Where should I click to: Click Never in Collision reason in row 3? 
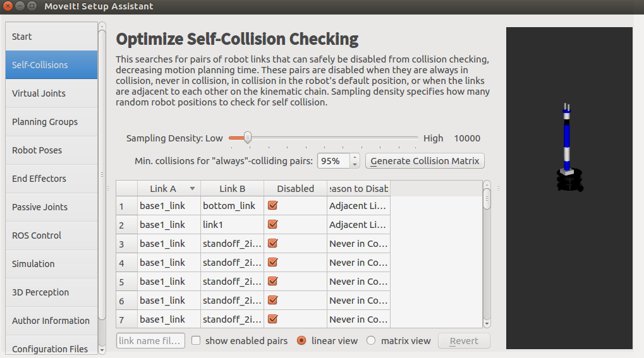point(358,244)
